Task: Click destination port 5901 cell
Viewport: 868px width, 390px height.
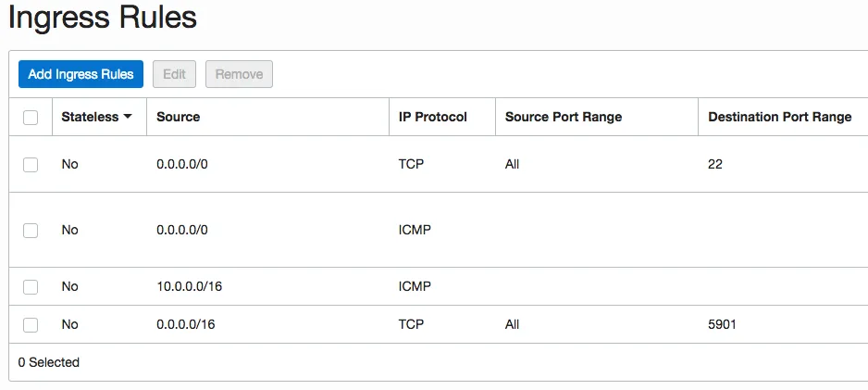Action: [x=723, y=324]
